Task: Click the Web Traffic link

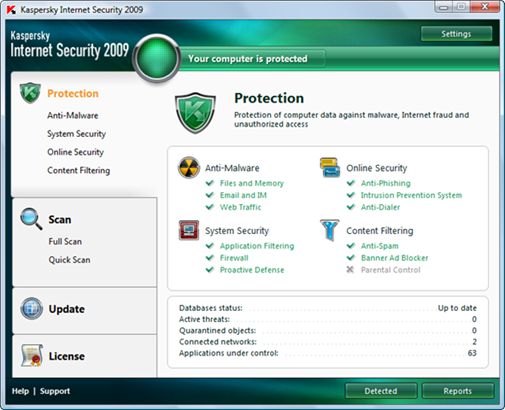Action: [x=240, y=207]
